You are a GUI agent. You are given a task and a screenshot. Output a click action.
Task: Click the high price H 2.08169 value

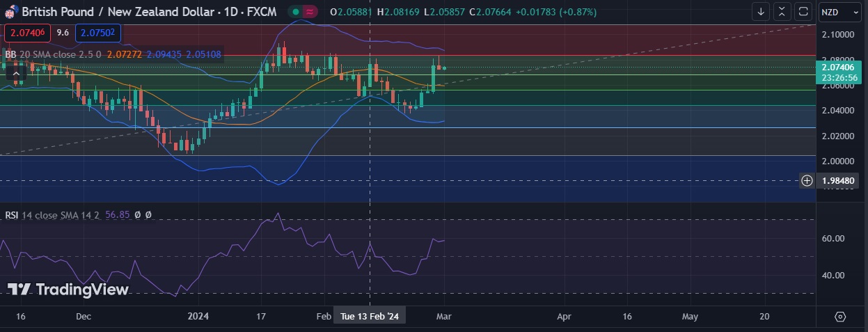pos(398,12)
